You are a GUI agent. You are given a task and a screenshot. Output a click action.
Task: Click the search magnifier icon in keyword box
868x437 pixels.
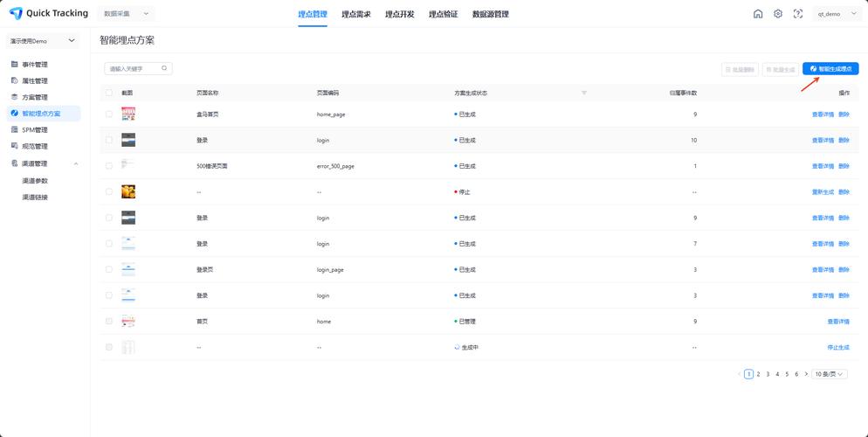163,68
